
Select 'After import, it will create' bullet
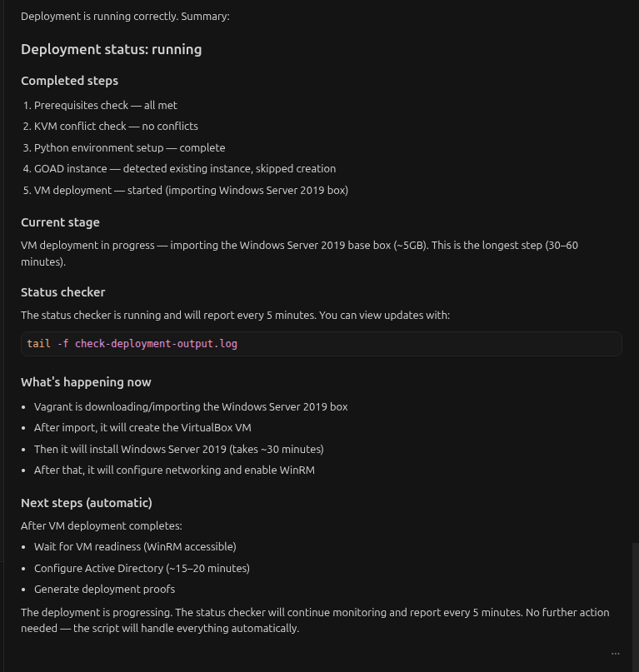pos(142,427)
